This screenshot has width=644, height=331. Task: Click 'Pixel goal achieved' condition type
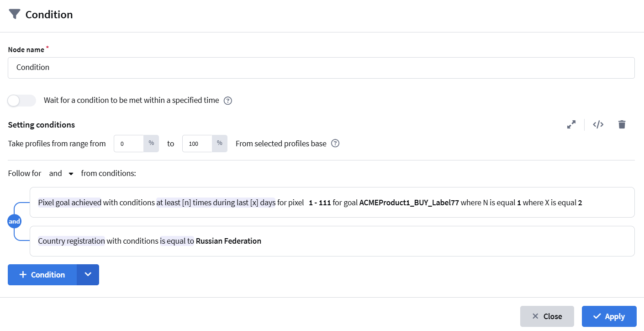(x=70, y=203)
